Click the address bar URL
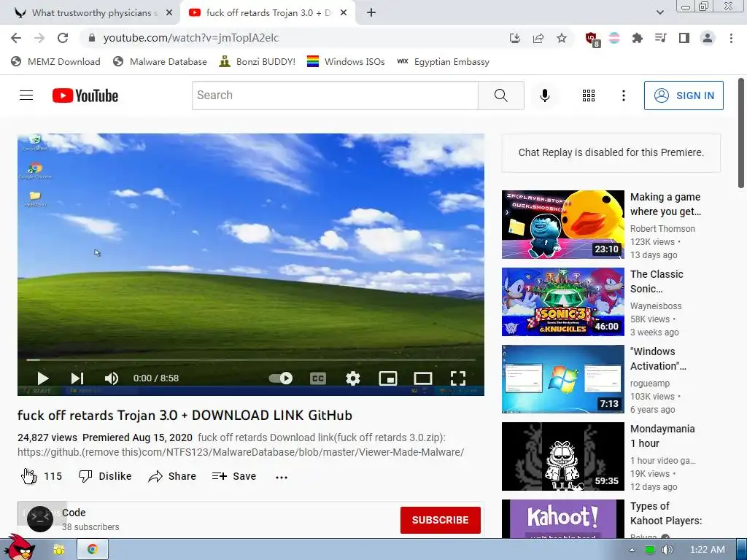The image size is (747, 560). tap(190, 38)
